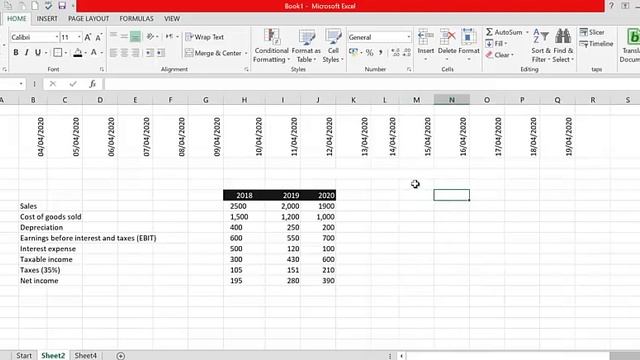Open Format cells menu

[x=469, y=45]
